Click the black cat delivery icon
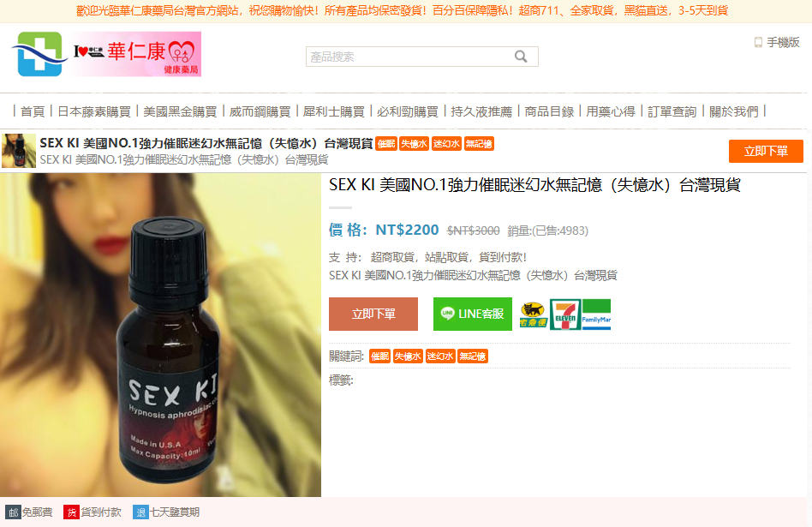Screen dimensions: 812x527 click(x=534, y=314)
